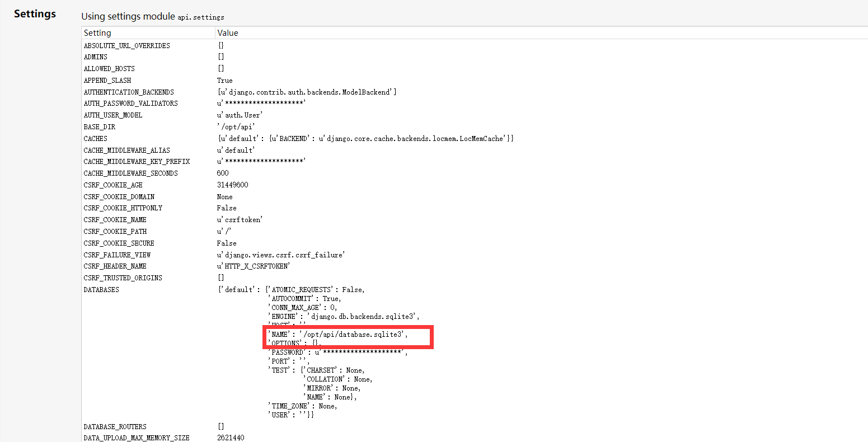This screenshot has height=442, width=868.
Task: Select the CSRF_COOKIE_SECURE setting name
Action: coord(119,243)
